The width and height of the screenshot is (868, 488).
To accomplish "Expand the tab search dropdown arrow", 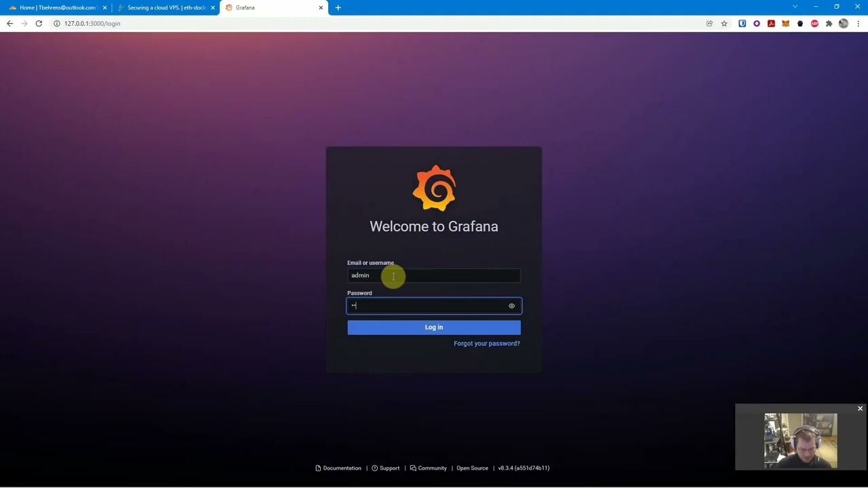I will [795, 7].
